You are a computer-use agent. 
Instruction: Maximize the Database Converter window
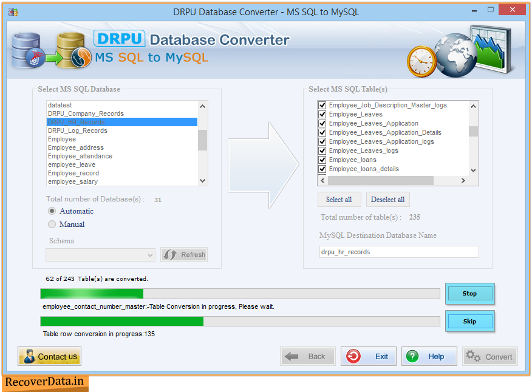(x=491, y=10)
